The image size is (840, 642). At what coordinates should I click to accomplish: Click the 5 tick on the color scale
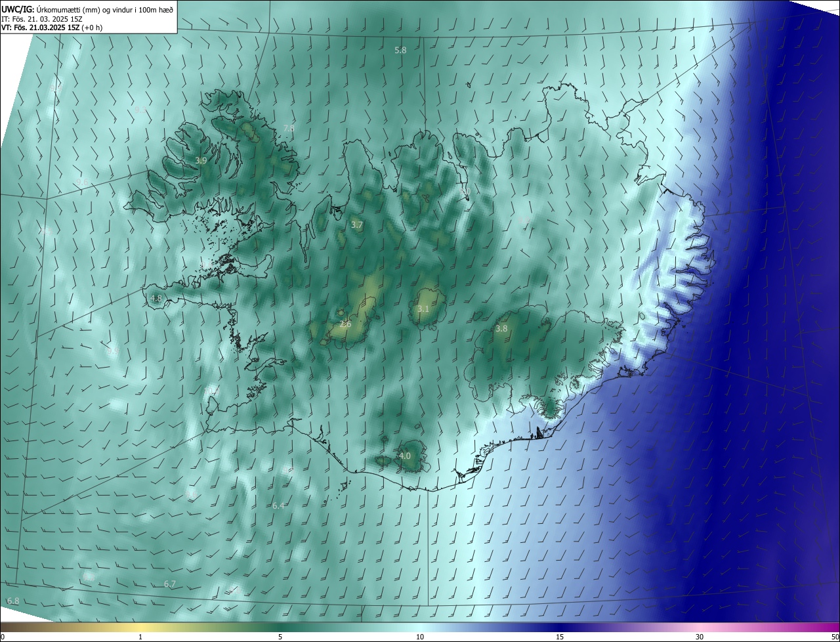280,637
